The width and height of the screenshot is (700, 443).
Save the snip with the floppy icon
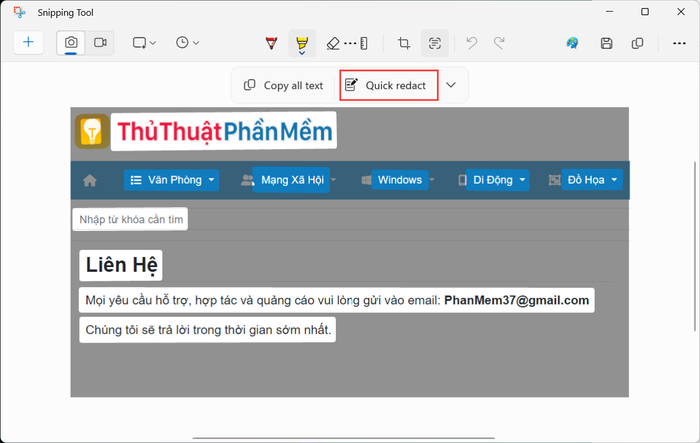point(606,43)
